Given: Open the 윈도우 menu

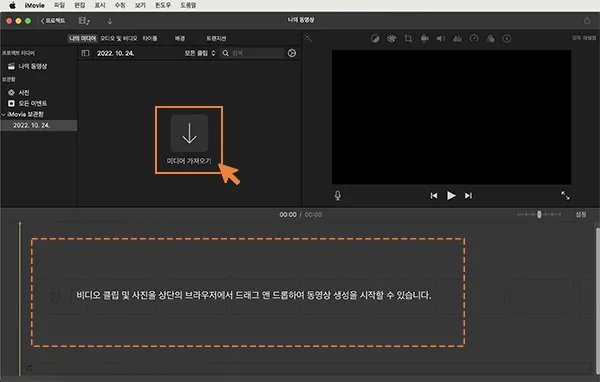Looking at the screenshot, I should point(163,5).
